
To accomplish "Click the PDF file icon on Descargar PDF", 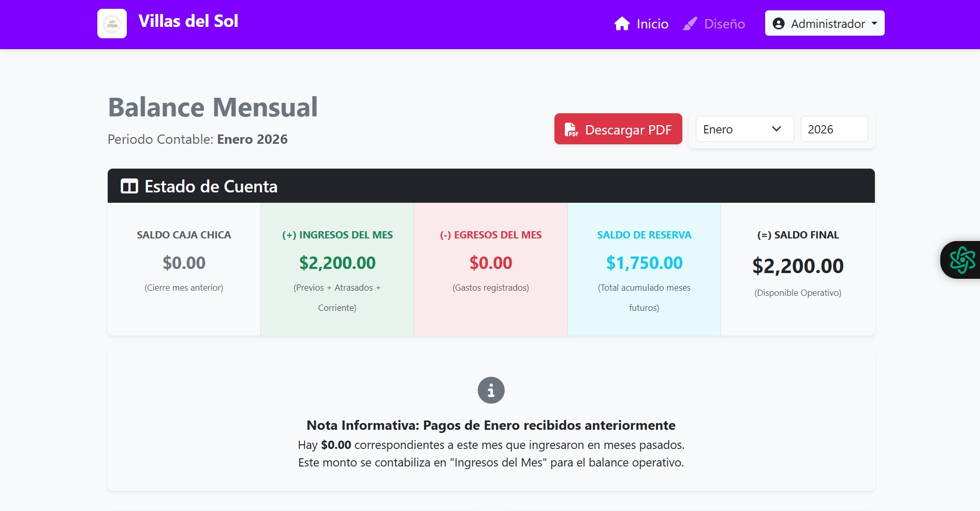I will tap(571, 129).
